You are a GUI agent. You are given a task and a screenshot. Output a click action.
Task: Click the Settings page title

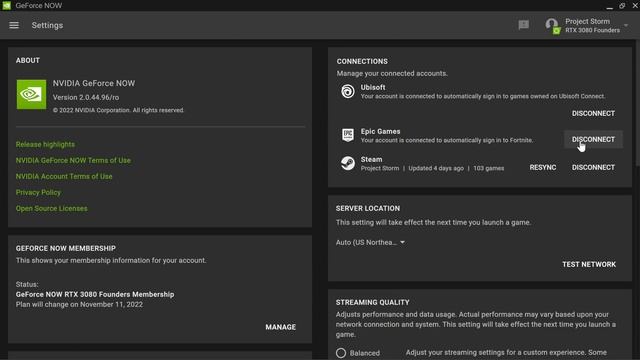coord(47,25)
